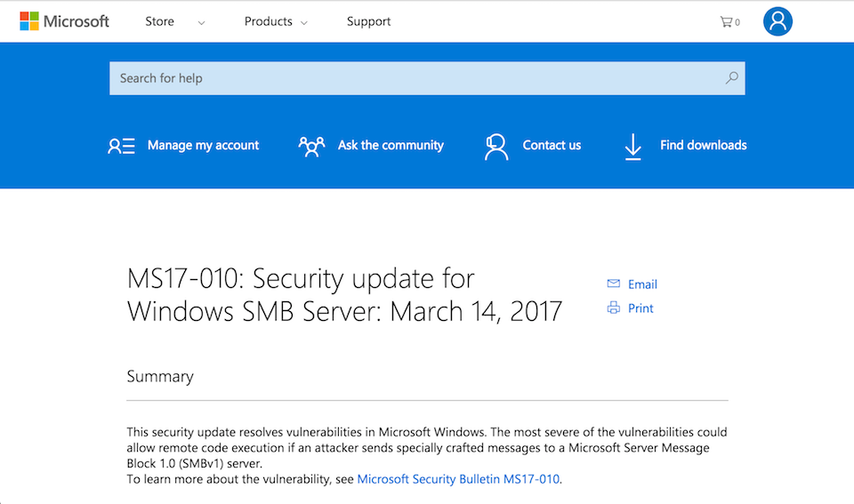The width and height of the screenshot is (854, 504).
Task: Open the Store menu
Action: 160,21
